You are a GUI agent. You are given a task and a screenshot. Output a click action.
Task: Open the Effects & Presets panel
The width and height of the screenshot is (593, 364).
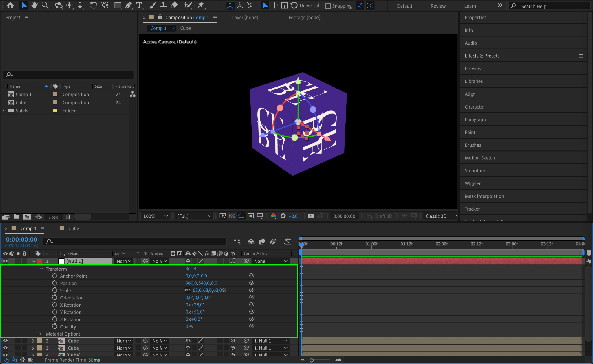pyautogui.click(x=482, y=56)
